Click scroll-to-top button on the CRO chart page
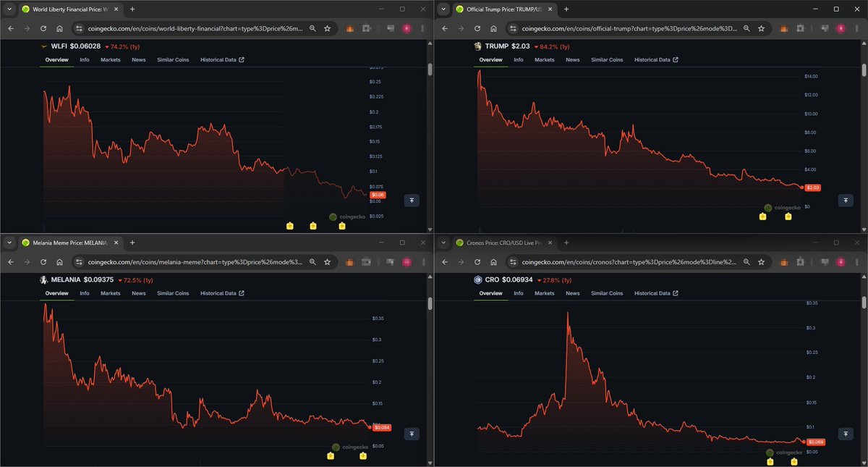This screenshot has width=868, height=467. [x=845, y=434]
